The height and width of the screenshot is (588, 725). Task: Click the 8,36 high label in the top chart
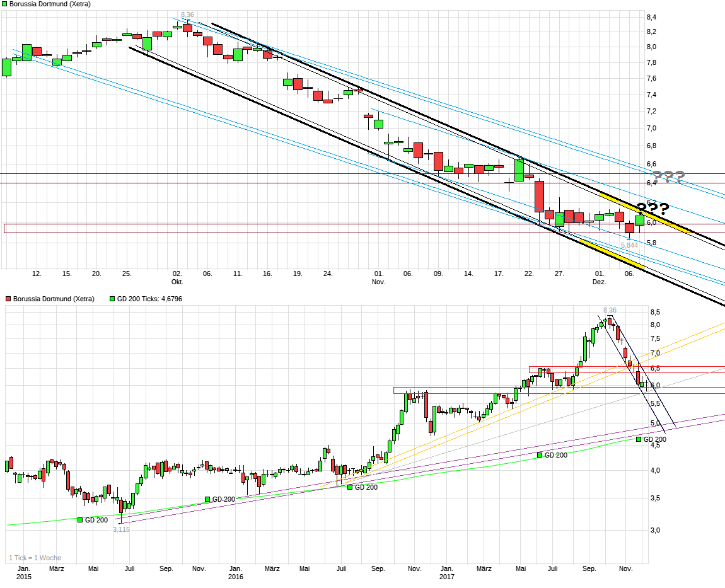click(x=188, y=14)
